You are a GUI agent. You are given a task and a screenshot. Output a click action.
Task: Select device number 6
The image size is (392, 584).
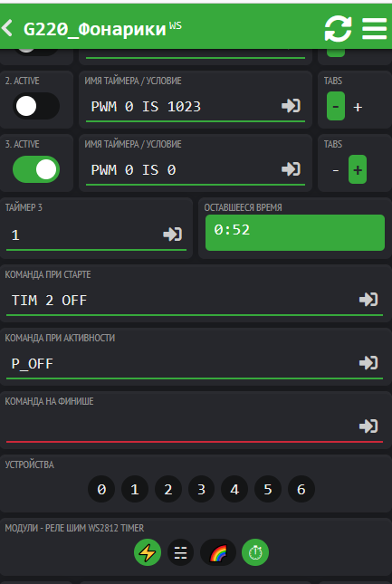[x=301, y=489]
